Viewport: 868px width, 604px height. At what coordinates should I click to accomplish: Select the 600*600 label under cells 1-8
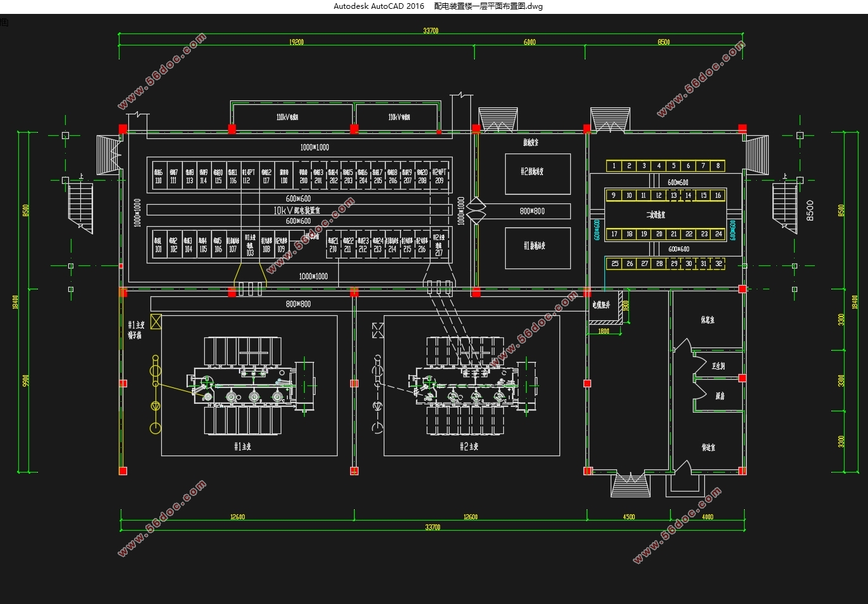[678, 182]
